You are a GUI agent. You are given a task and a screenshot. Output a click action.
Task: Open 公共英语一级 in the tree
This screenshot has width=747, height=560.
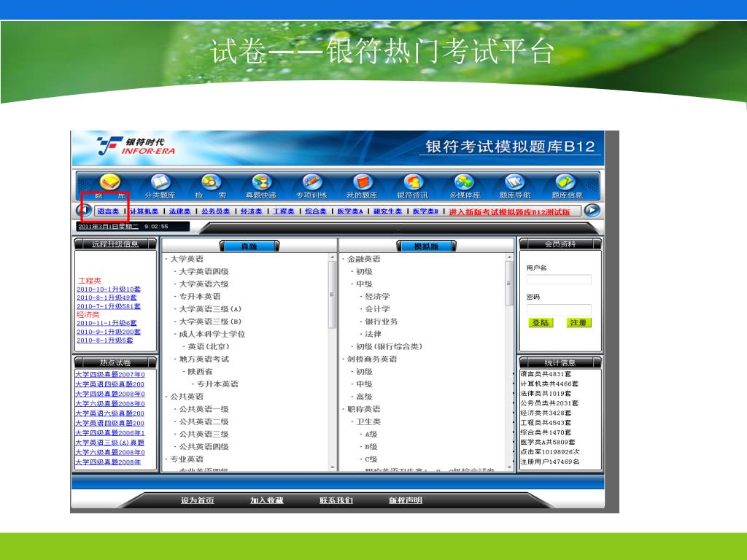pos(204,409)
